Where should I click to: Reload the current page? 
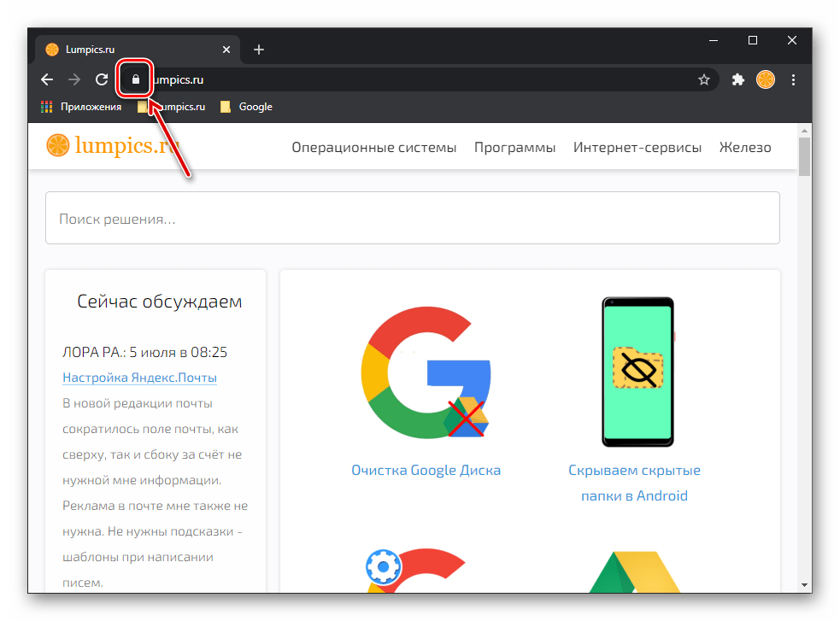(x=101, y=80)
